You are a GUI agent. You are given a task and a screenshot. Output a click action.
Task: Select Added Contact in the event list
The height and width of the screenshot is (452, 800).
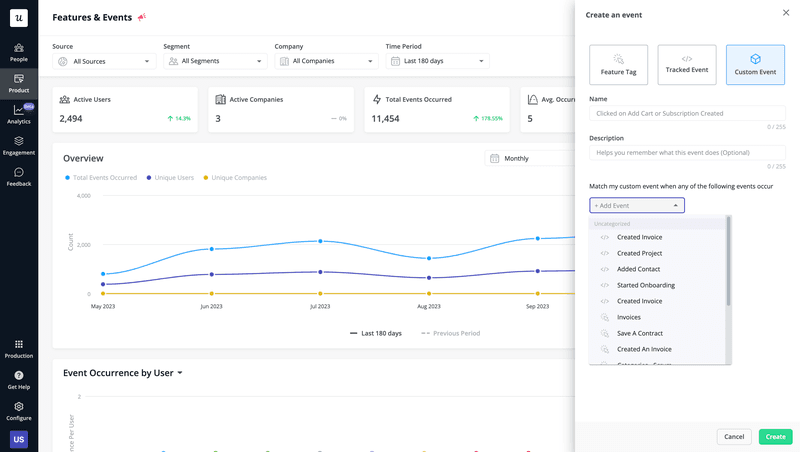pos(638,269)
